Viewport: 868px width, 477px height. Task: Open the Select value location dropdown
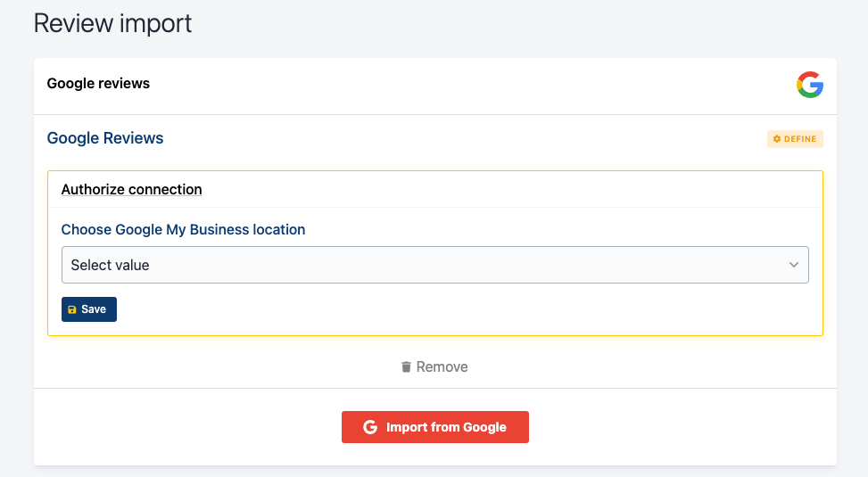pyautogui.click(x=435, y=265)
